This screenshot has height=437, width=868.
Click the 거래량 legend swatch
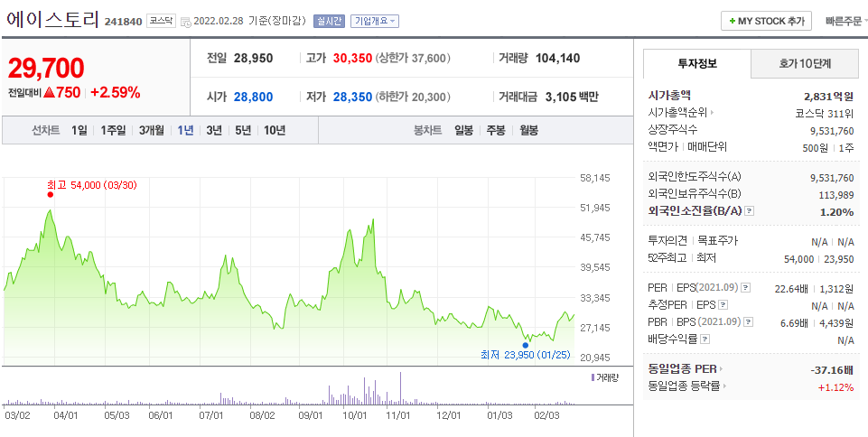coord(593,377)
